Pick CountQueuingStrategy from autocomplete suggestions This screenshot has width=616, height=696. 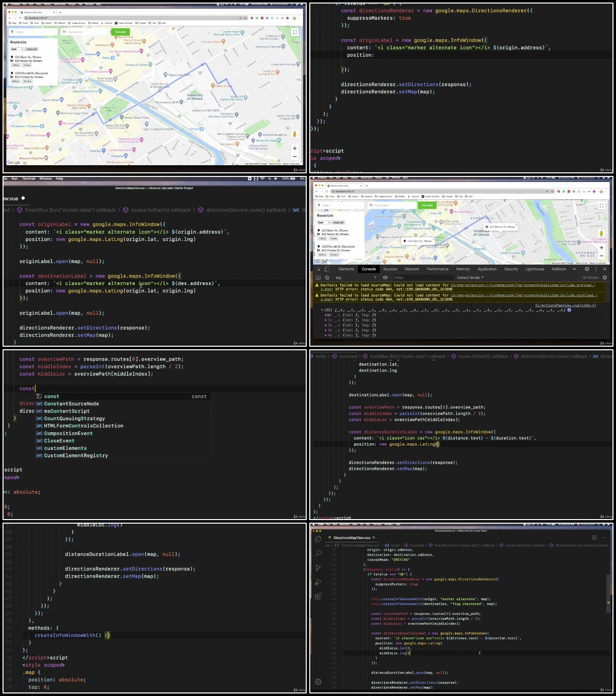75,419
